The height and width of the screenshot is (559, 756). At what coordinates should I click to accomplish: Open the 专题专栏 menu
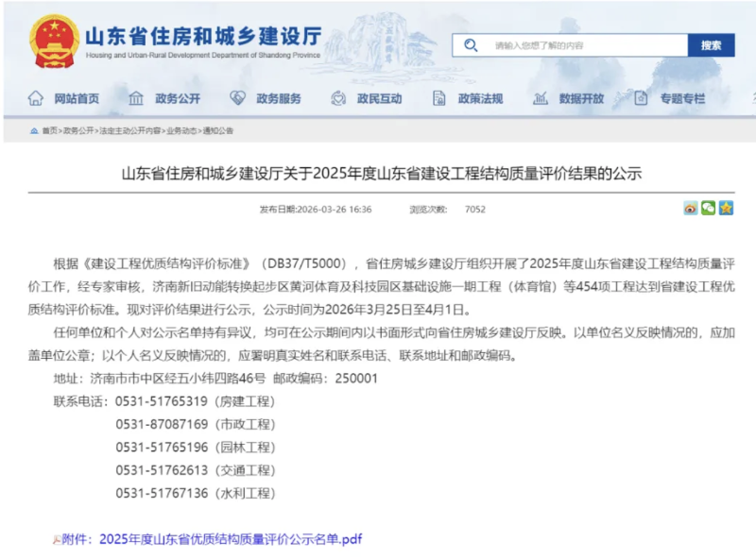click(x=682, y=99)
